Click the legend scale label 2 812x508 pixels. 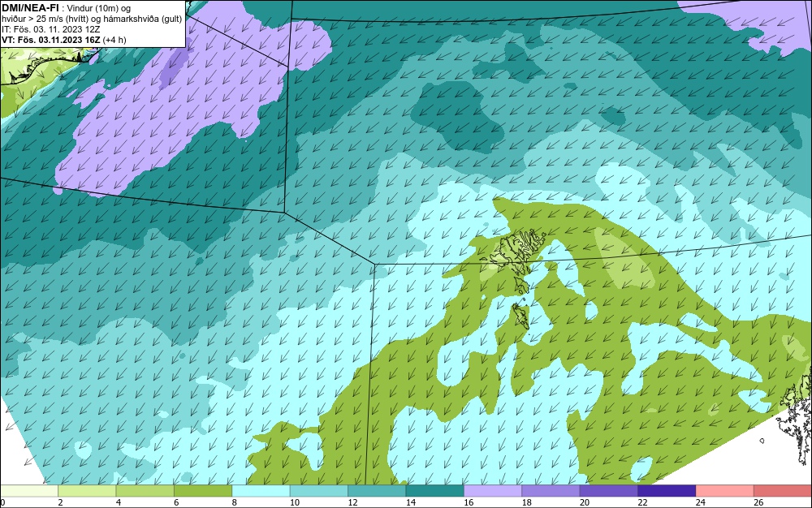61,502
